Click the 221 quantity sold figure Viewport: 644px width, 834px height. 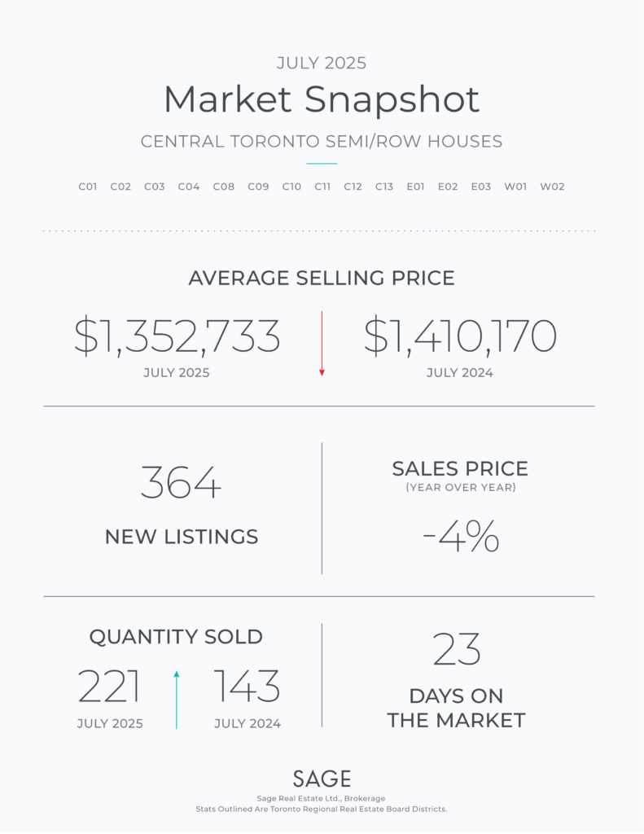tap(109, 686)
